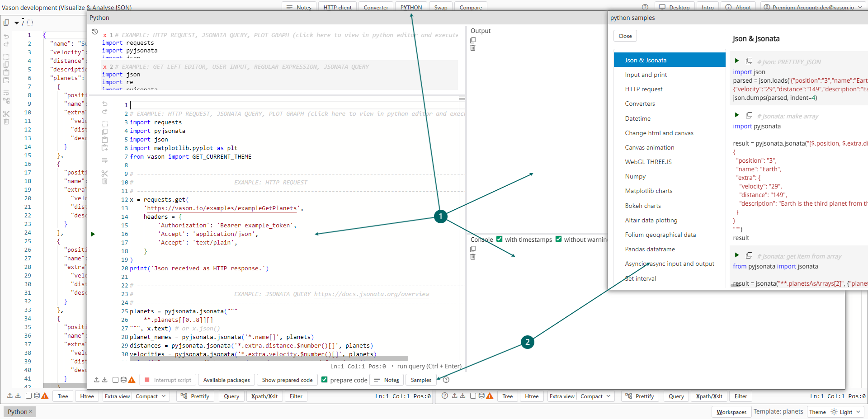Click the cut scissors icon in left editor sidebar
Viewport: 868px width, 419px height.
(6, 114)
